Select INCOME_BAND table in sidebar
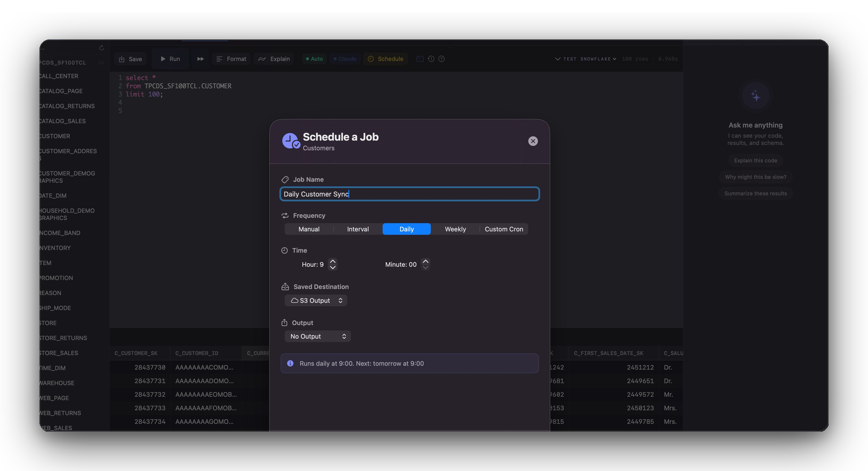This screenshot has height=471, width=868. (60, 233)
